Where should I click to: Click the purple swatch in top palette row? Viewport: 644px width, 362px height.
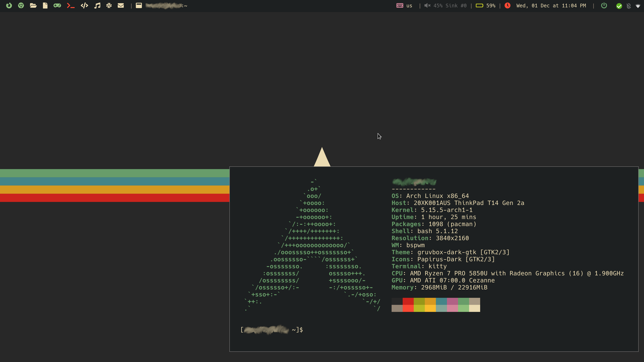(x=452, y=301)
